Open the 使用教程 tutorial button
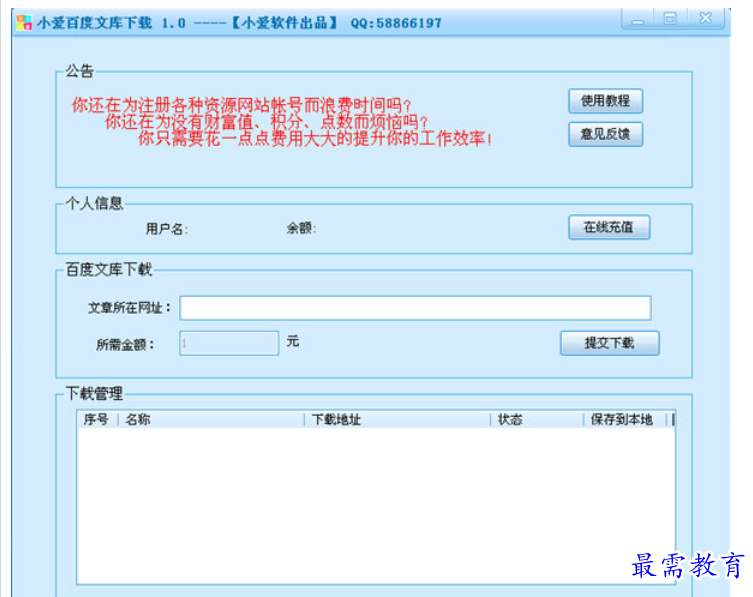The height and width of the screenshot is (597, 753). (x=605, y=101)
